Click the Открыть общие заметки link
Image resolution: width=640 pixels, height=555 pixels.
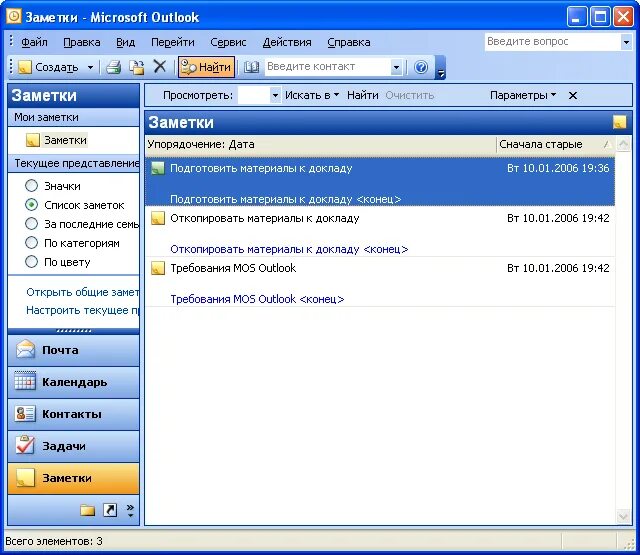(82, 292)
